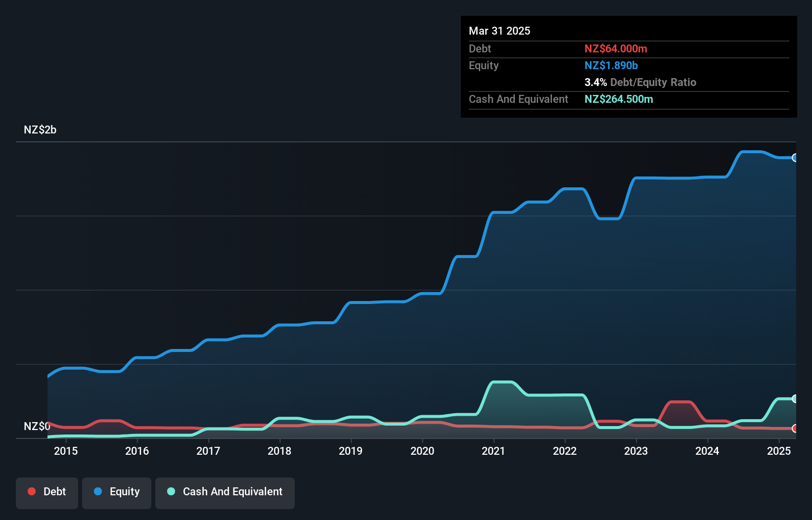Click the red Debt legend dot

[x=32, y=491]
